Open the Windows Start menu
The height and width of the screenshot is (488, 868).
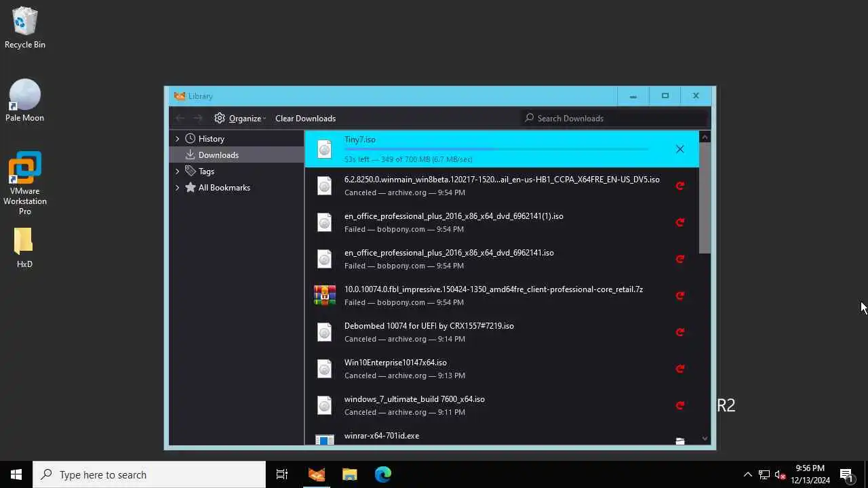tap(16, 474)
